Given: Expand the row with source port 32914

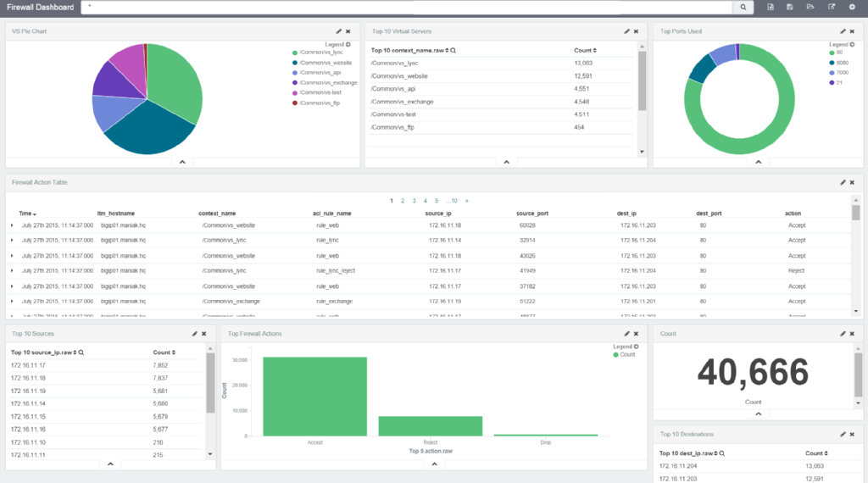Looking at the screenshot, I should pos(12,240).
